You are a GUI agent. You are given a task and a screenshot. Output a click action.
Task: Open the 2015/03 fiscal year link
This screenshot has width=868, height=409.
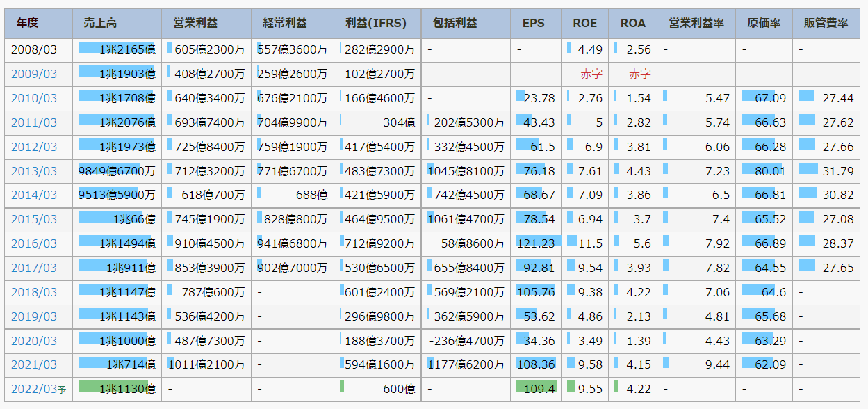[34, 219]
